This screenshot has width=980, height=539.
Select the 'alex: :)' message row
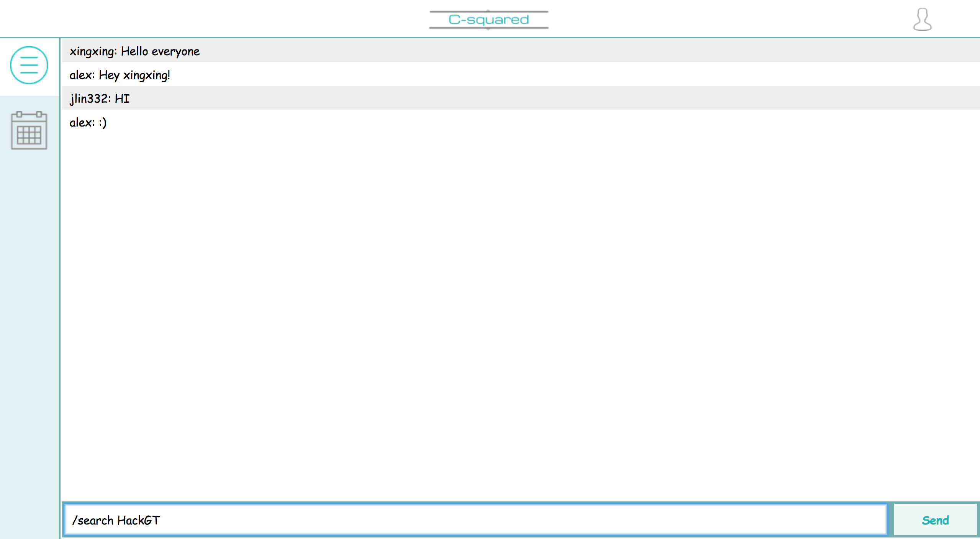click(x=521, y=122)
